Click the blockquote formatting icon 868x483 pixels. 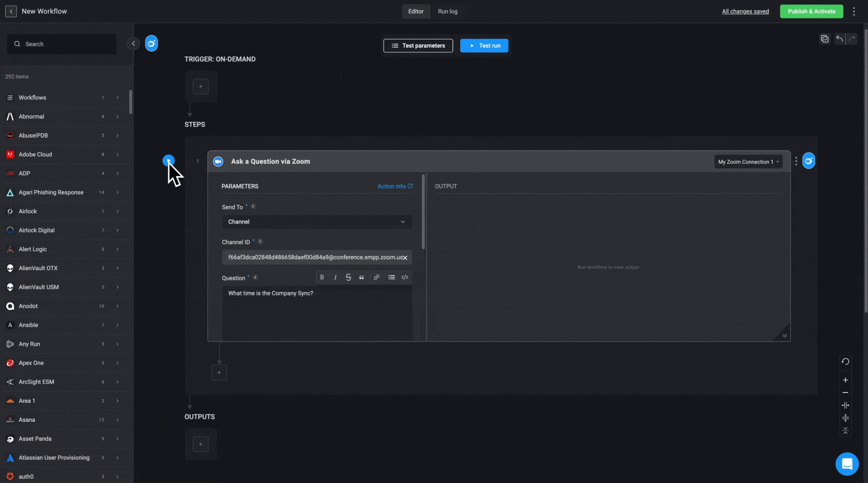point(362,277)
